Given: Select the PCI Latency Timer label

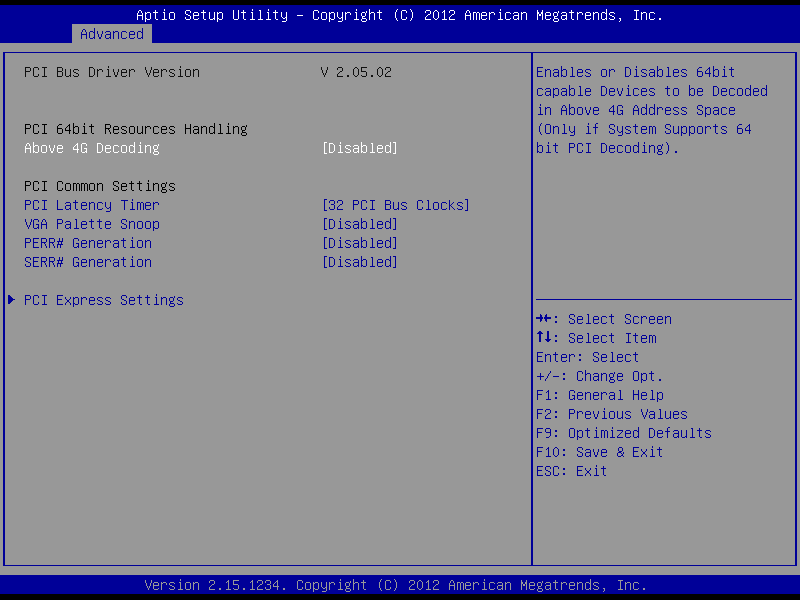Looking at the screenshot, I should pyautogui.click(x=92, y=205).
